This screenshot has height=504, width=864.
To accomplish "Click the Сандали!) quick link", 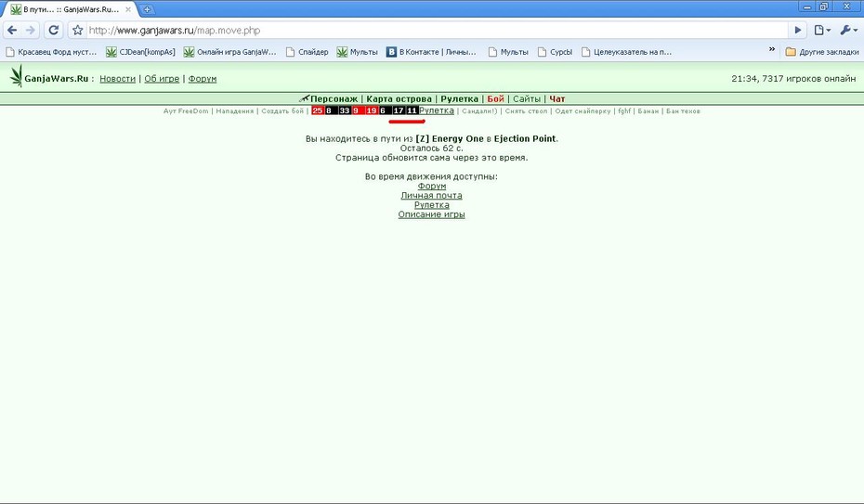I will tap(479, 111).
